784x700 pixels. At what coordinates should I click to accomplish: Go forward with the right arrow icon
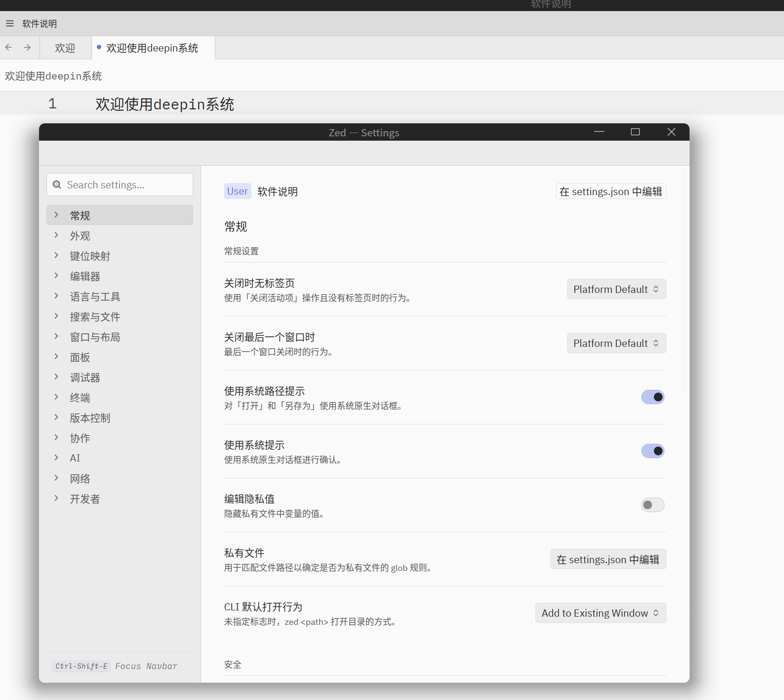(x=27, y=47)
